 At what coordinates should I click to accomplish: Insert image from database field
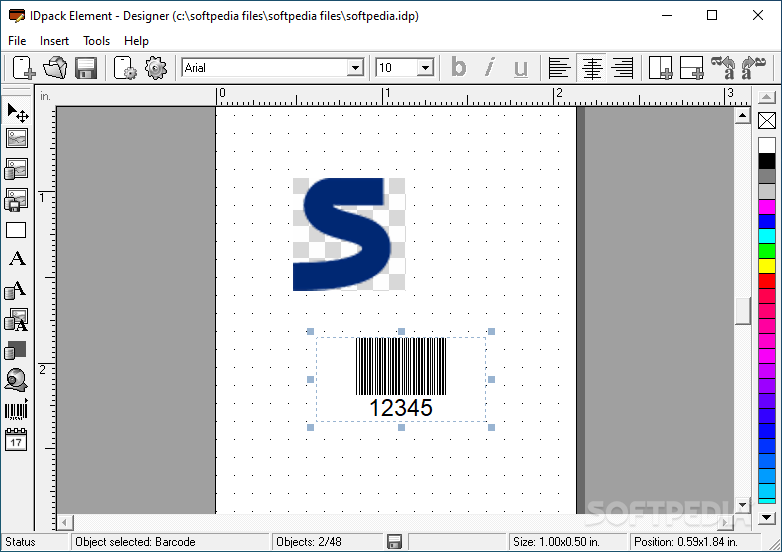(x=16, y=169)
